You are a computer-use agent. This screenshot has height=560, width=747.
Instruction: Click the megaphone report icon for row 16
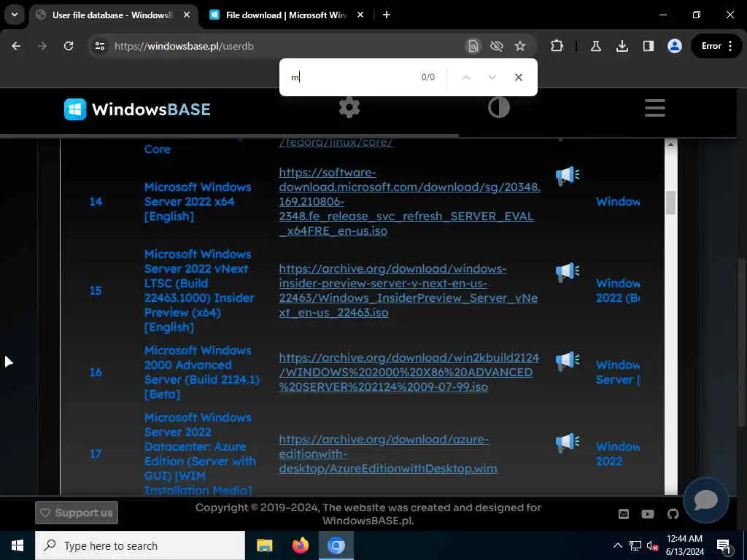[568, 360]
